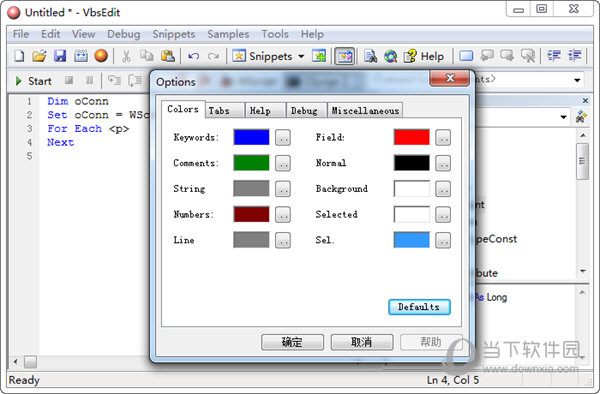Open the View menu
Screen dimensions: 600x394
point(83,34)
